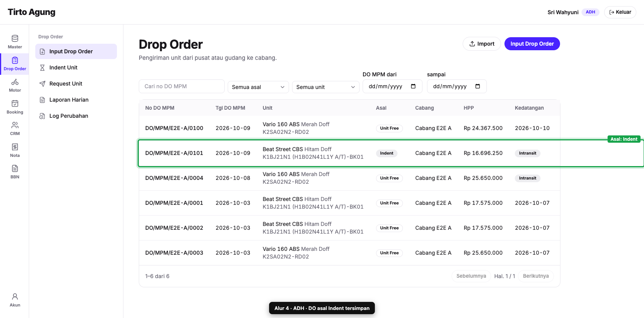Click the Log Perubahan history icon
Screen dimensions: 644x318
click(43, 116)
